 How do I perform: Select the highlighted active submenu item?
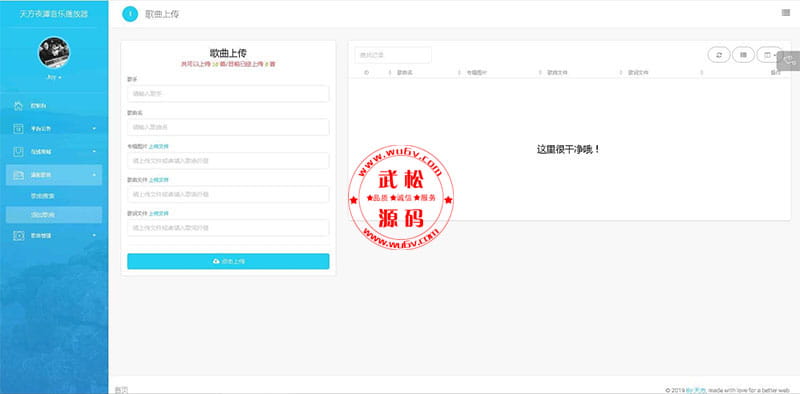click(54, 215)
